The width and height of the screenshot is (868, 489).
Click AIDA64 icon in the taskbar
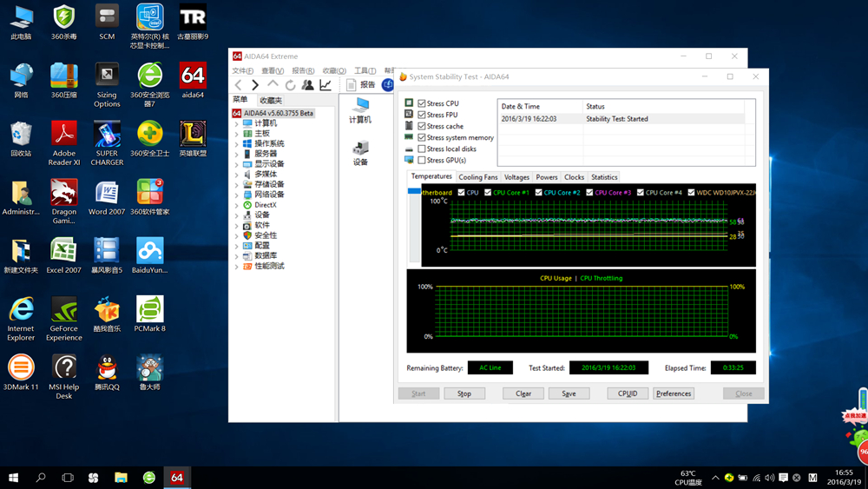tap(176, 478)
